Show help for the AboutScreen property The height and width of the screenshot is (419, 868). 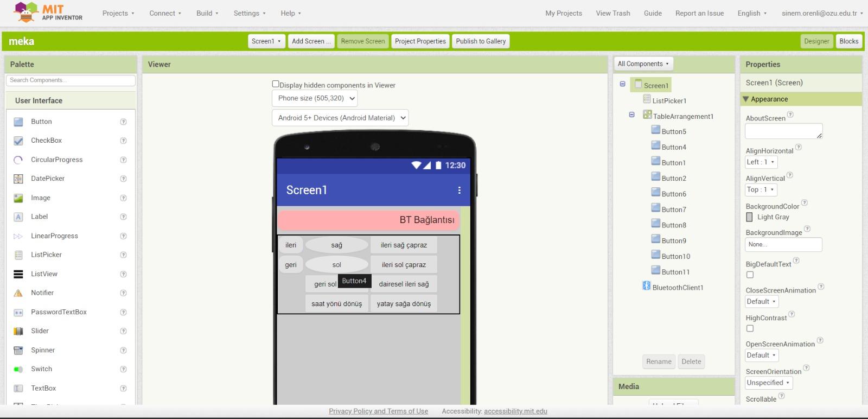[x=790, y=115]
